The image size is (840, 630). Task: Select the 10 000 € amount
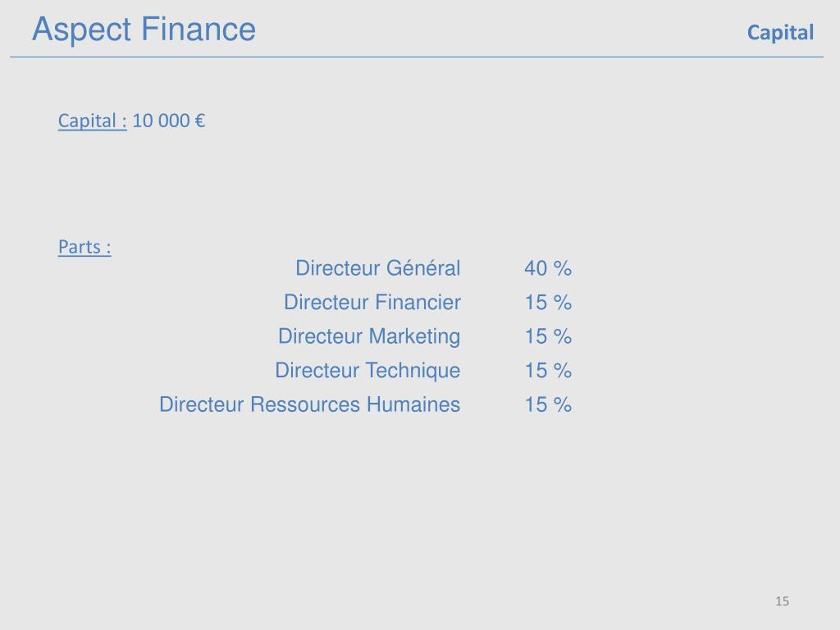coord(169,121)
